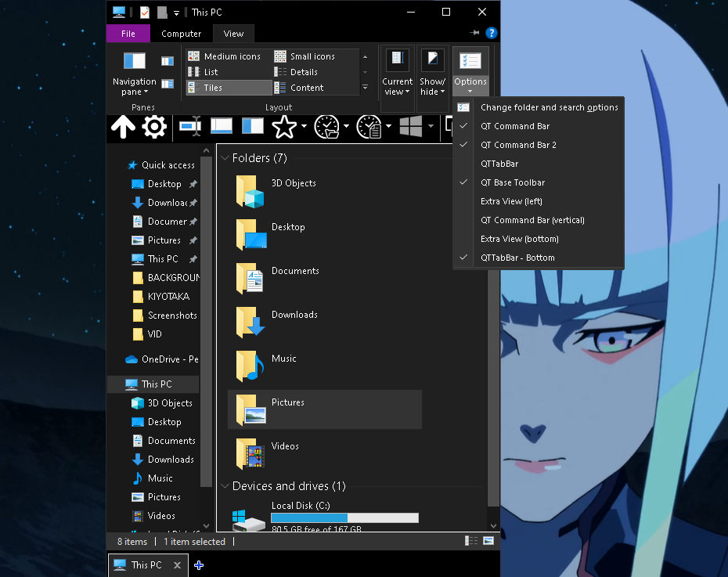Toggle QT Command Bar option
Image resolution: width=728 pixels, height=577 pixels.
[539, 126]
